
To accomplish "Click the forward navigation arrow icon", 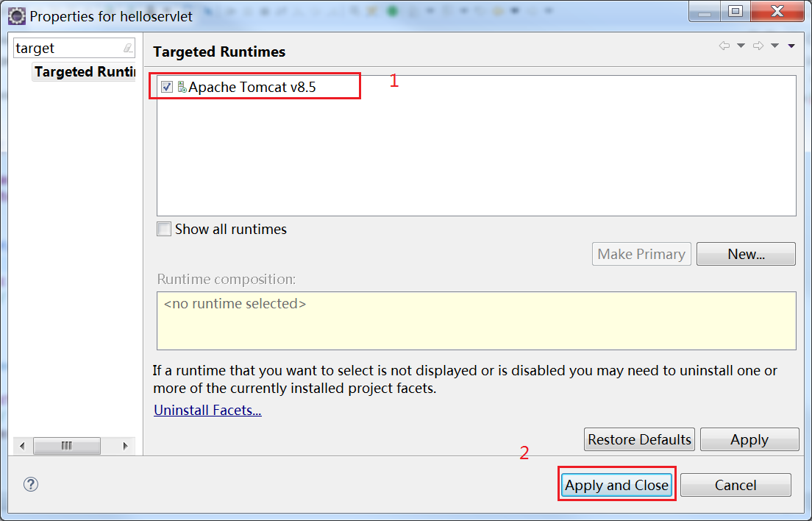I will point(758,46).
